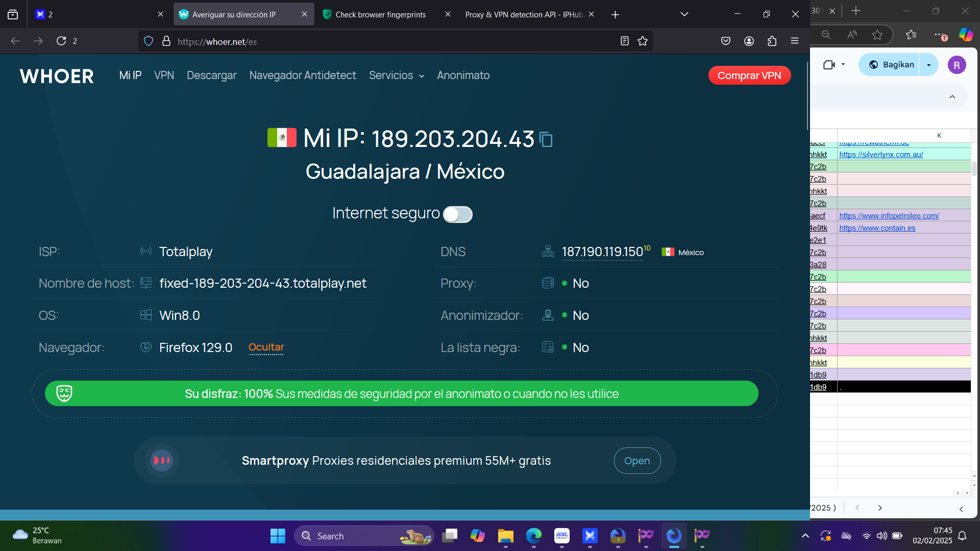Click the Smartproxy Open button

pyautogui.click(x=637, y=461)
